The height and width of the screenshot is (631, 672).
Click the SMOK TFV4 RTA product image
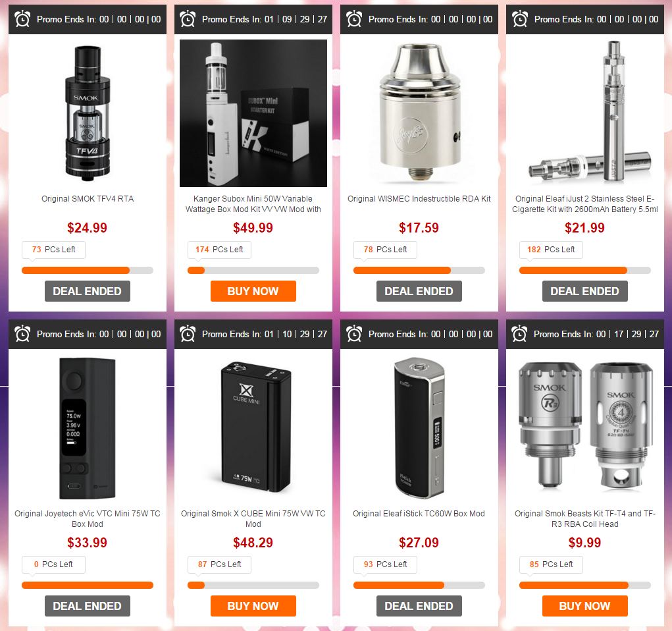click(88, 113)
